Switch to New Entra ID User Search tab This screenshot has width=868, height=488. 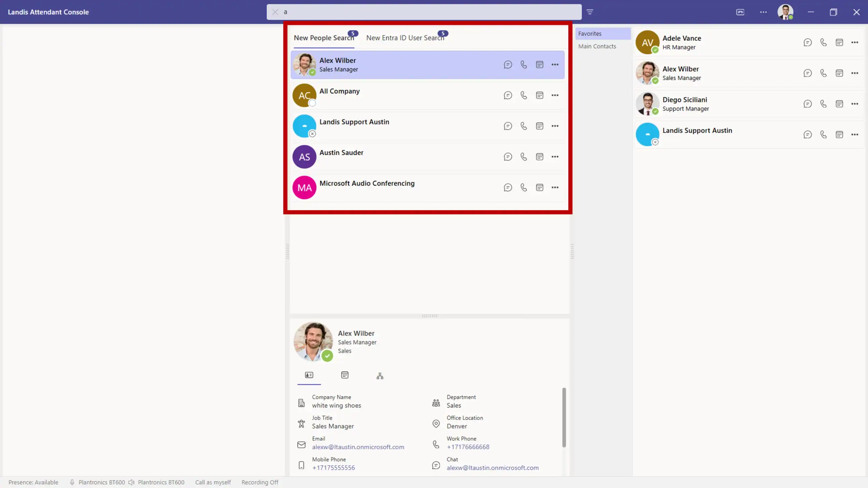click(405, 38)
